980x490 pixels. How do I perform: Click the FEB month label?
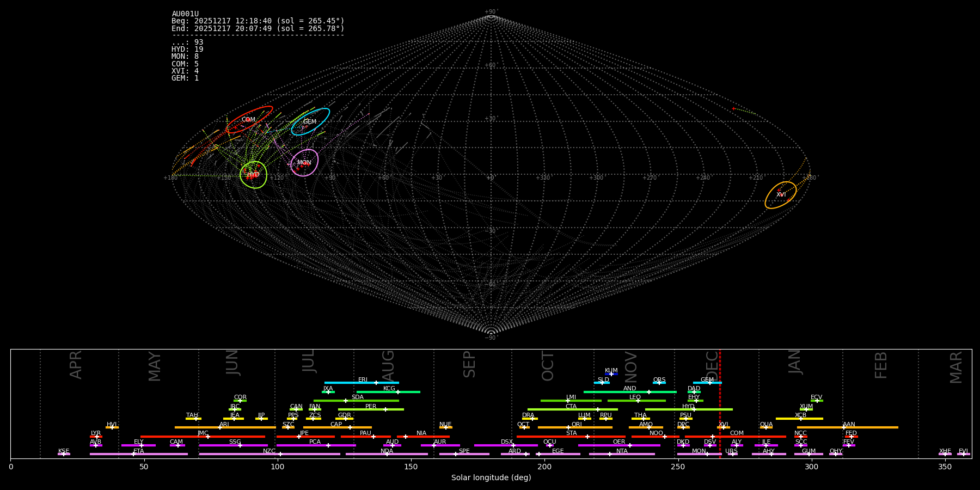click(881, 365)
